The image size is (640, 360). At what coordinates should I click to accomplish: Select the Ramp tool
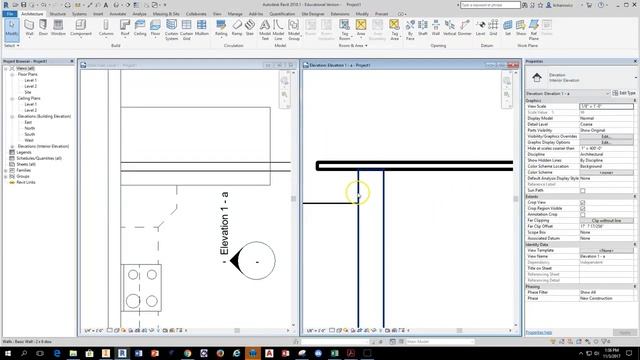tap(237, 28)
